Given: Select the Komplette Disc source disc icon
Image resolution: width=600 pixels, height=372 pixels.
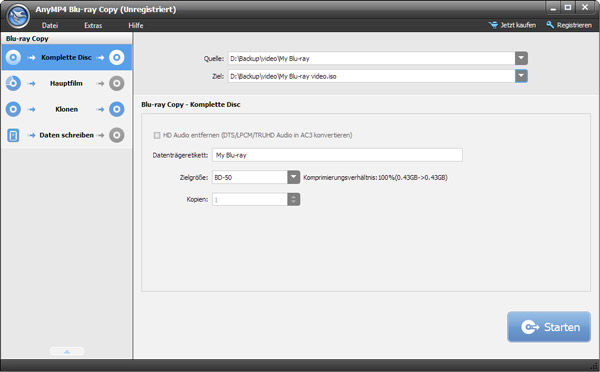Looking at the screenshot, I should (13, 57).
